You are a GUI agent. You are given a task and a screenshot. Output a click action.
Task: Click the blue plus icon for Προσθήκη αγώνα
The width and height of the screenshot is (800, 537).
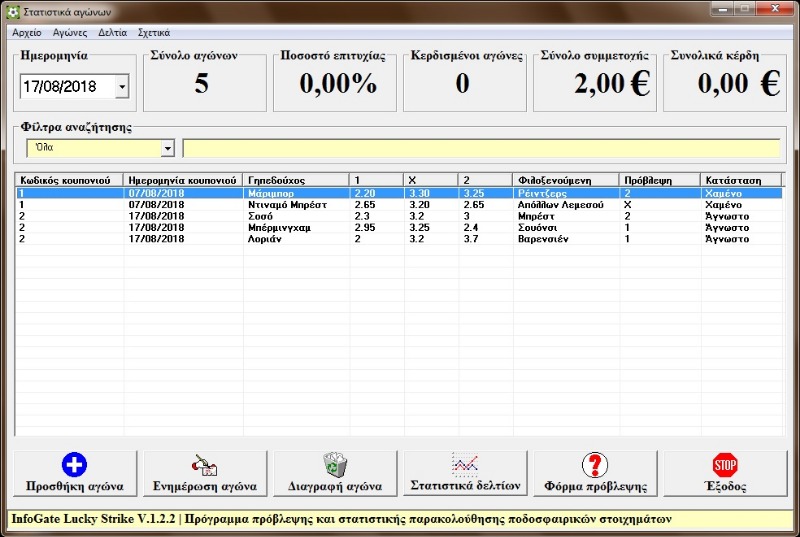[75, 465]
